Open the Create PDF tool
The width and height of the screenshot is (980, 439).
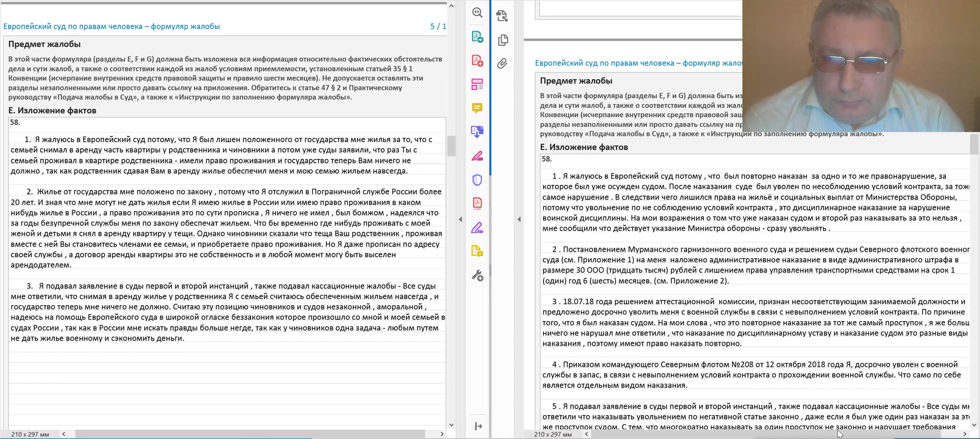point(477,61)
